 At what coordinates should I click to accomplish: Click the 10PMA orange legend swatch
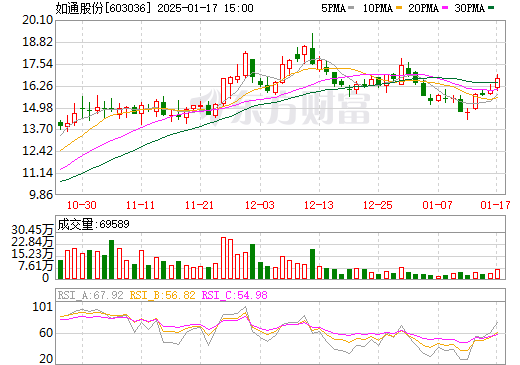(x=398, y=8)
